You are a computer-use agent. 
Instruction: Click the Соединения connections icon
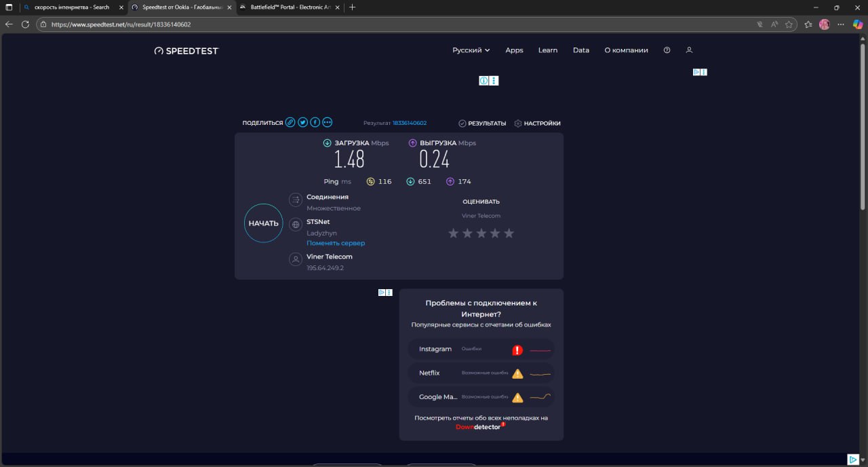tap(296, 200)
